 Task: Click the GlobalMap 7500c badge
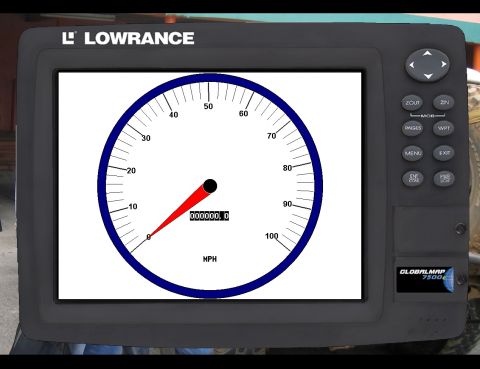click(x=425, y=279)
